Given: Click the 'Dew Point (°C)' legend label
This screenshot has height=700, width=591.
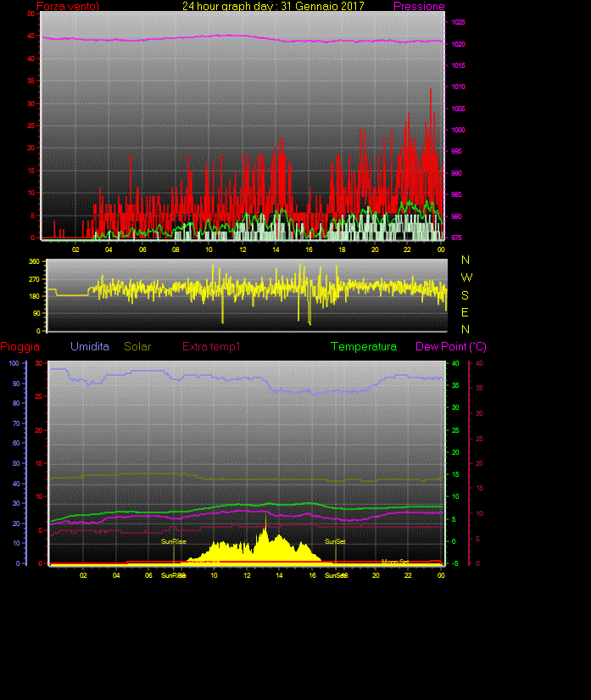Looking at the screenshot, I should [x=451, y=346].
